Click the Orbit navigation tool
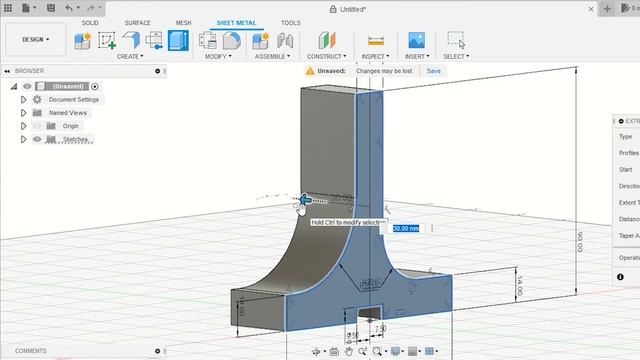The width and height of the screenshot is (640, 360). coord(316,351)
